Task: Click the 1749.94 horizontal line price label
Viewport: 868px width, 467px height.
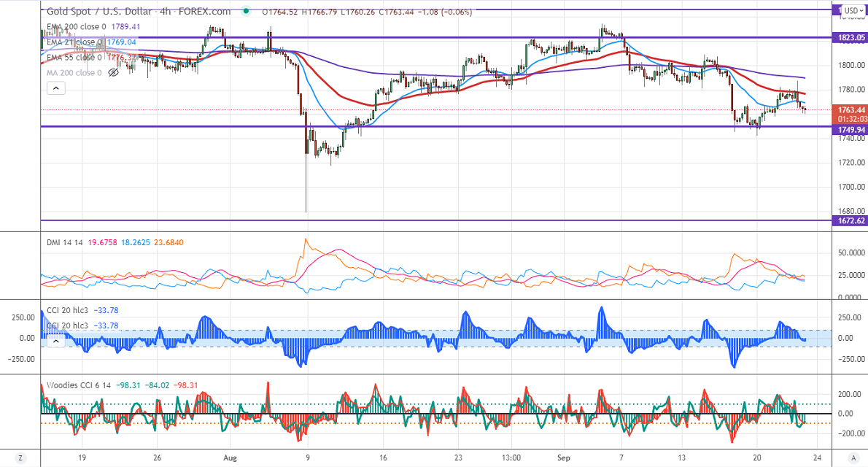Action: tap(850, 130)
